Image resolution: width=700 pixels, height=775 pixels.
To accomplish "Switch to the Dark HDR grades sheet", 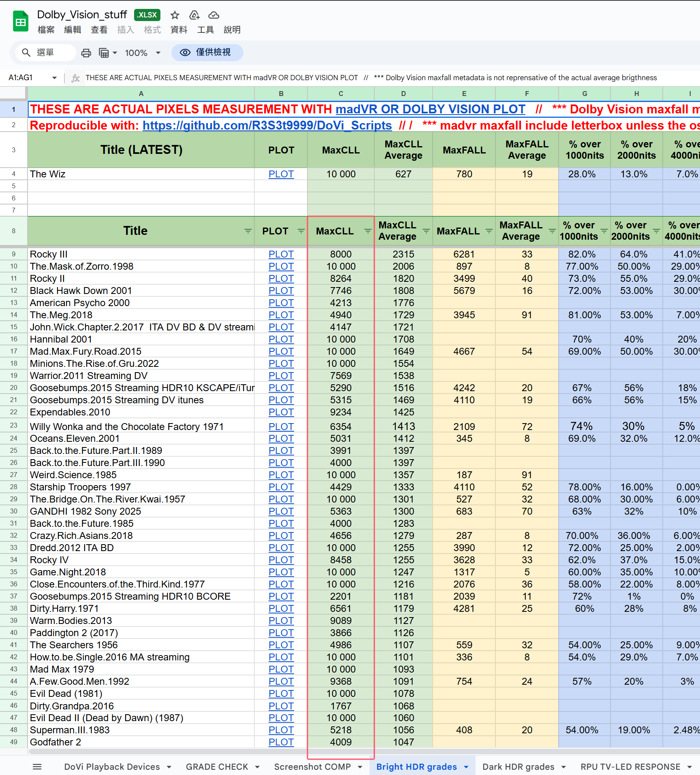I will [x=519, y=767].
